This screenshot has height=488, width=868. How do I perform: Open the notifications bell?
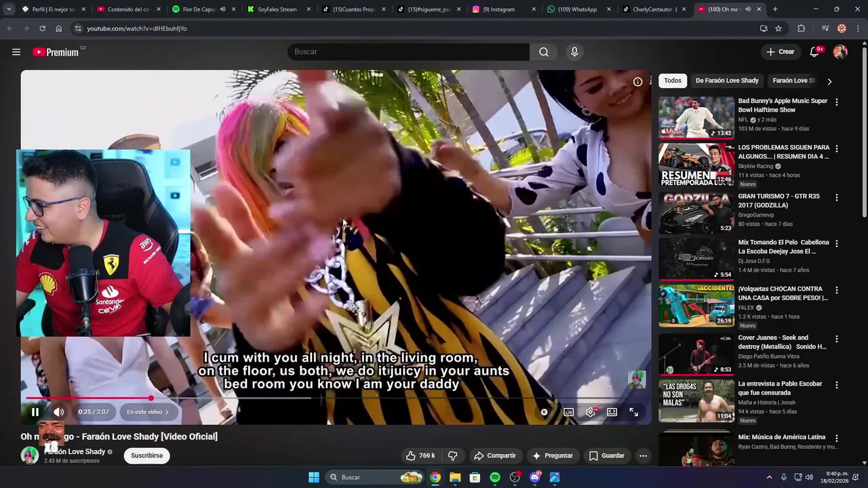coord(815,52)
